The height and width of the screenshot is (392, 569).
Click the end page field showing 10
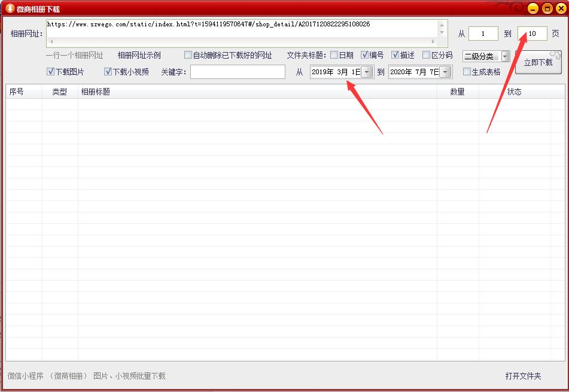(532, 34)
